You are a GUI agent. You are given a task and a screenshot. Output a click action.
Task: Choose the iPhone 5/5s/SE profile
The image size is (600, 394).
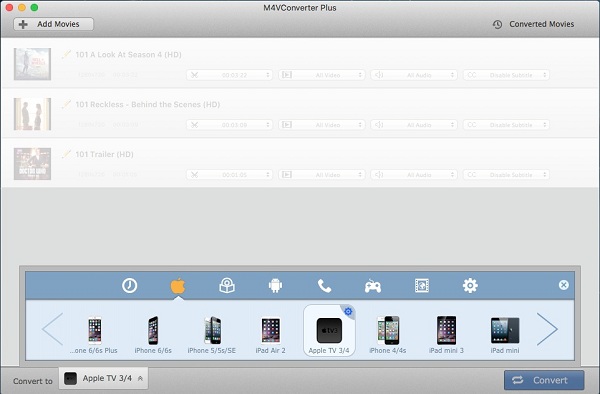[212, 334]
